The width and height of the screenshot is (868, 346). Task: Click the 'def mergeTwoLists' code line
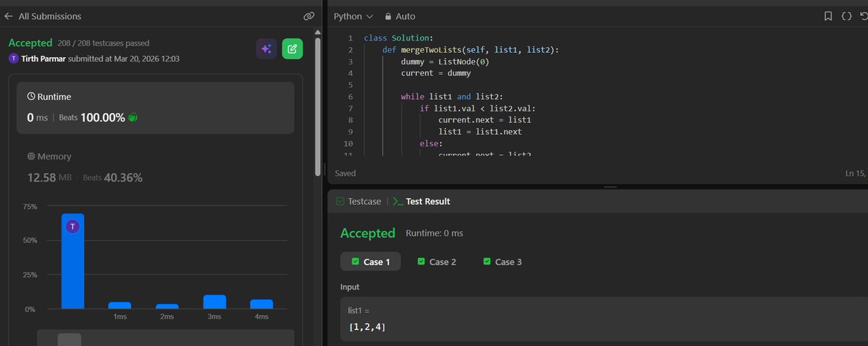[471, 50]
